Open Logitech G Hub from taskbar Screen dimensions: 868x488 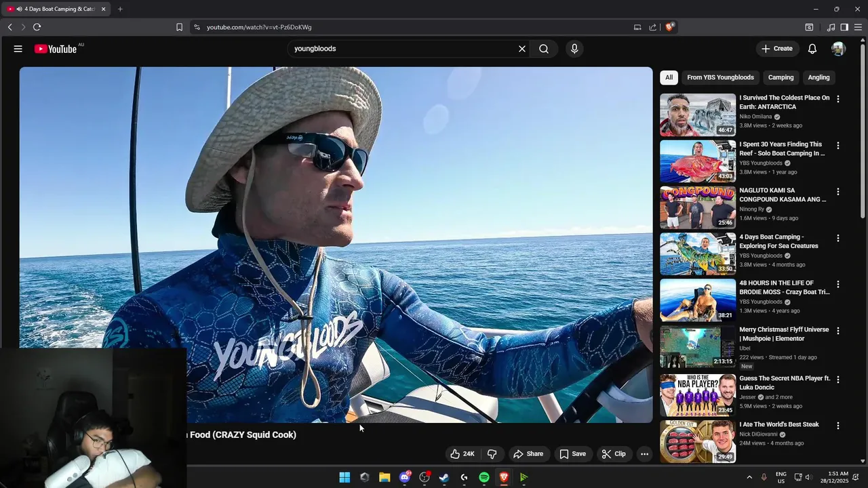[464, 477]
